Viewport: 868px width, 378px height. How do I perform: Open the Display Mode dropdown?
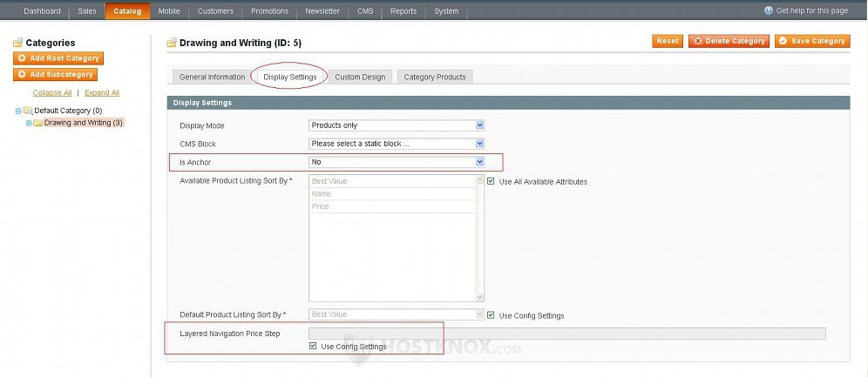coord(397,125)
